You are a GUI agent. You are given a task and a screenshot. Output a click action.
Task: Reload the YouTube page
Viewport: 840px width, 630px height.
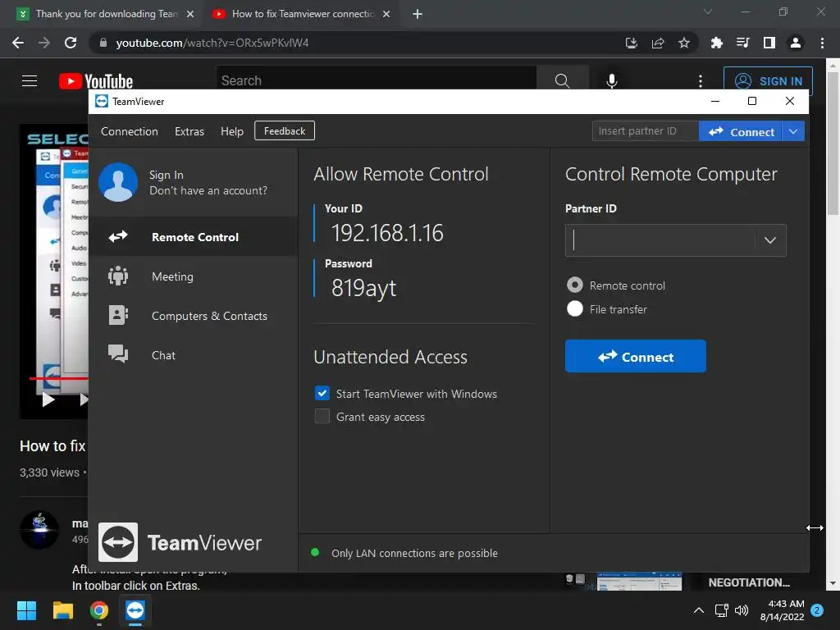71,43
